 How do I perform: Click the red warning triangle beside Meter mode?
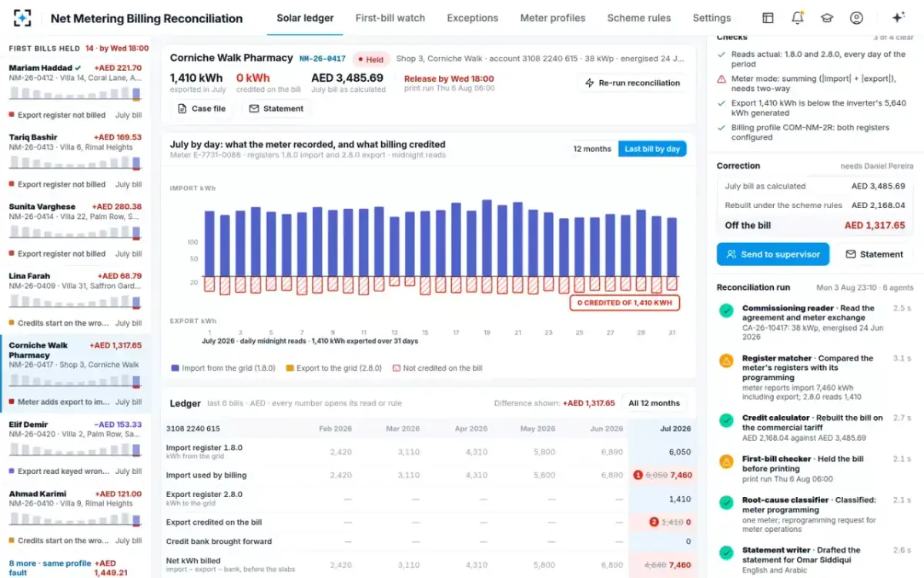[x=721, y=79]
